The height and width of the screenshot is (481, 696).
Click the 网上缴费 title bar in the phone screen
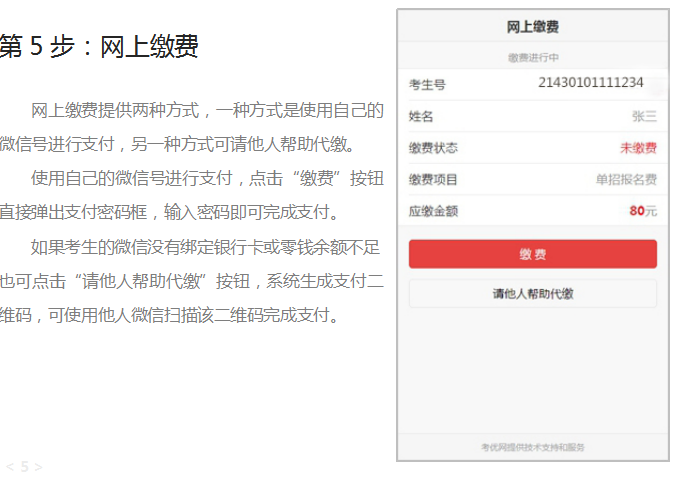point(532,27)
